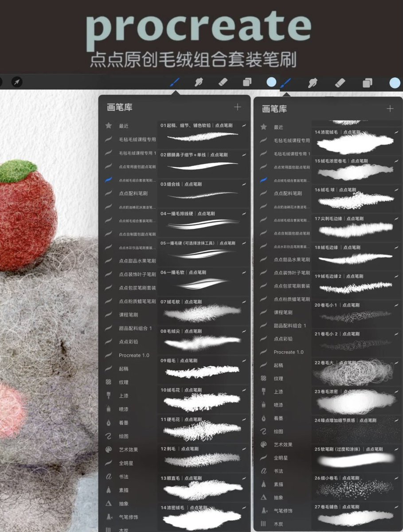Choose brush 27卷毛铺色
The image size is (403, 532).
click(x=356, y=516)
